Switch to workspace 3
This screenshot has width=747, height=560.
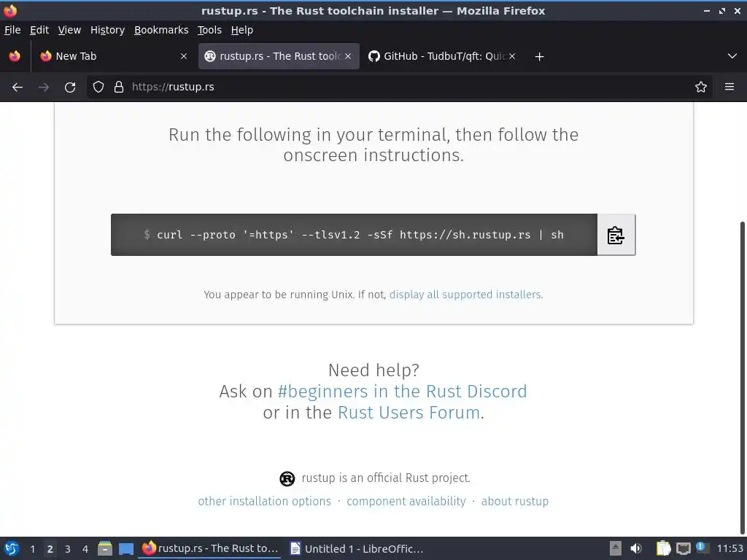(68, 549)
